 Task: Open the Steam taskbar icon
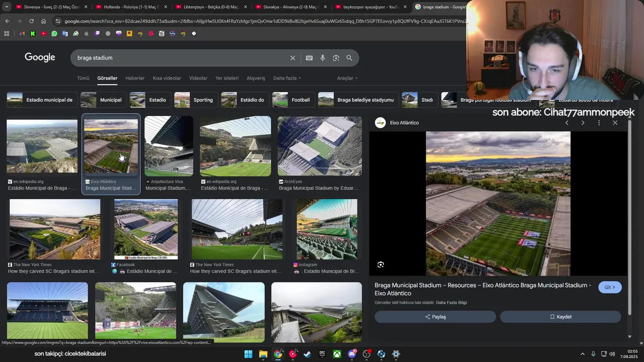(307, 354)
